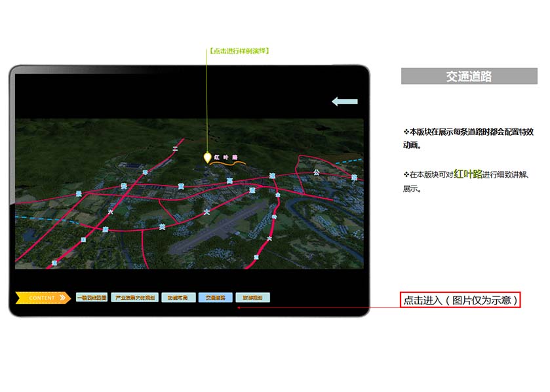Click the green 点击进行样例演绎 caption
The width and height of the screenshot is (550, 392).
[x=239, y=51]
